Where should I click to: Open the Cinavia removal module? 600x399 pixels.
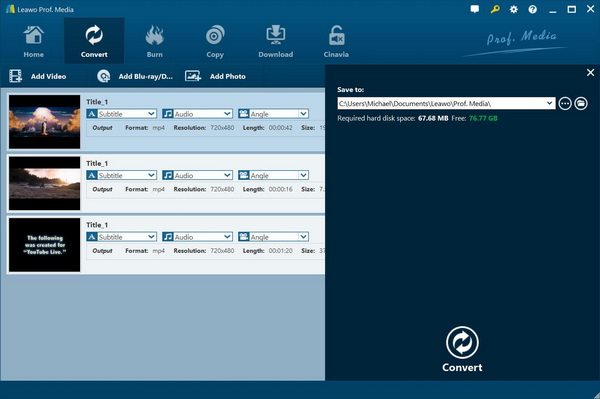point(336,41)
